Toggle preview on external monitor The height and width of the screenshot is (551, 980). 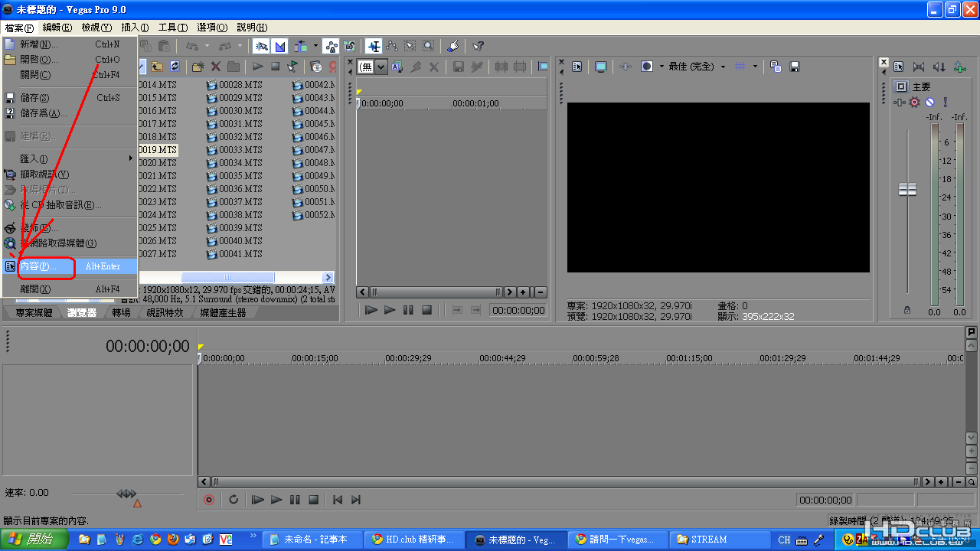[x=601, y=67]
